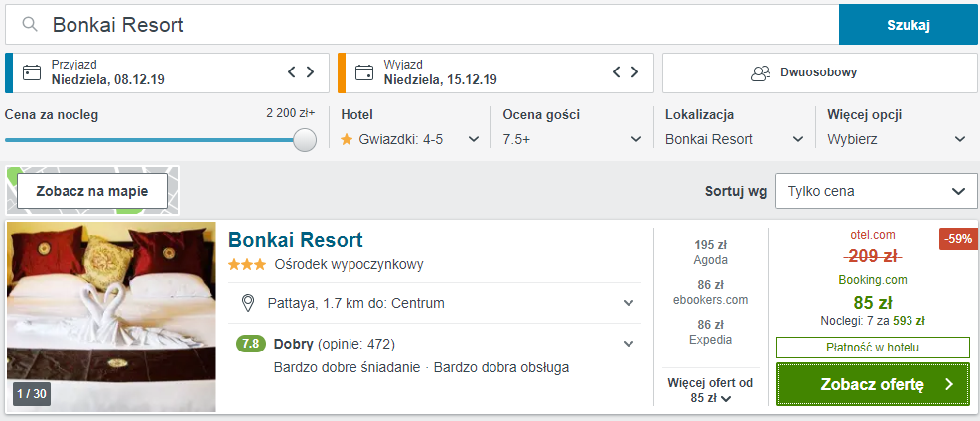Select the Expedia 86 zł offer
Screen dimensions: 980x421
pyautogui.click(x=711, y=333)
